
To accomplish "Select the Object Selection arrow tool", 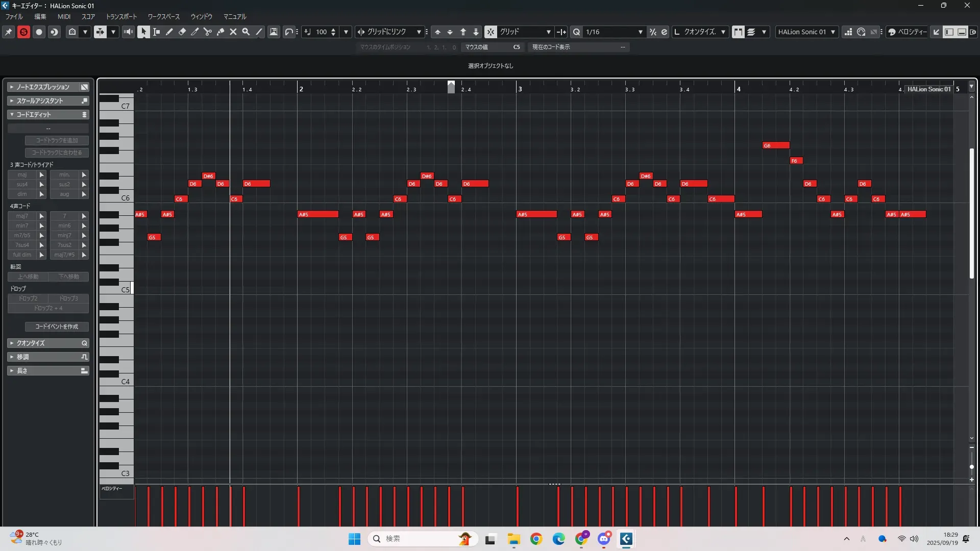I will coord(143,32).
